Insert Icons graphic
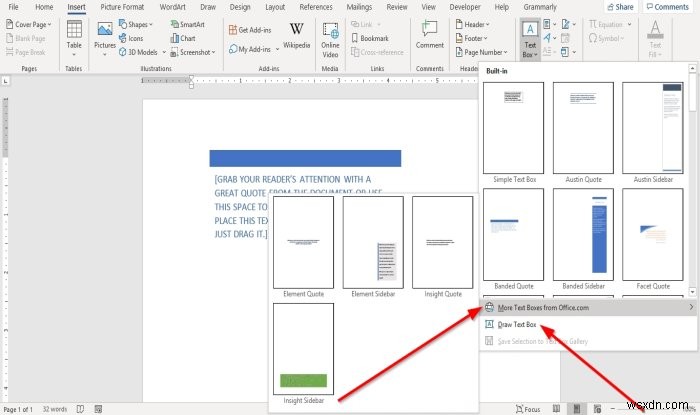Image resolution: width=700 pixels, height=415 pixels. pyautogui.click(x=131, y=38)
